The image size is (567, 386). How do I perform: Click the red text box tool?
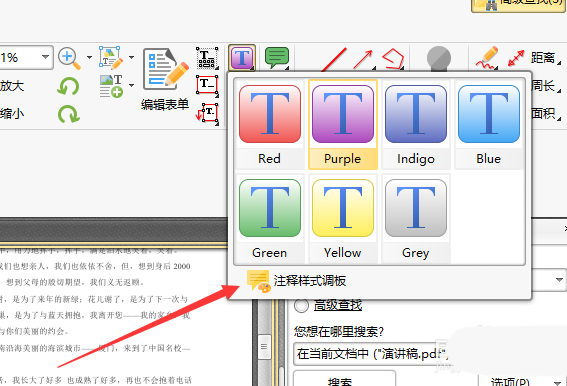pos(207,86)
